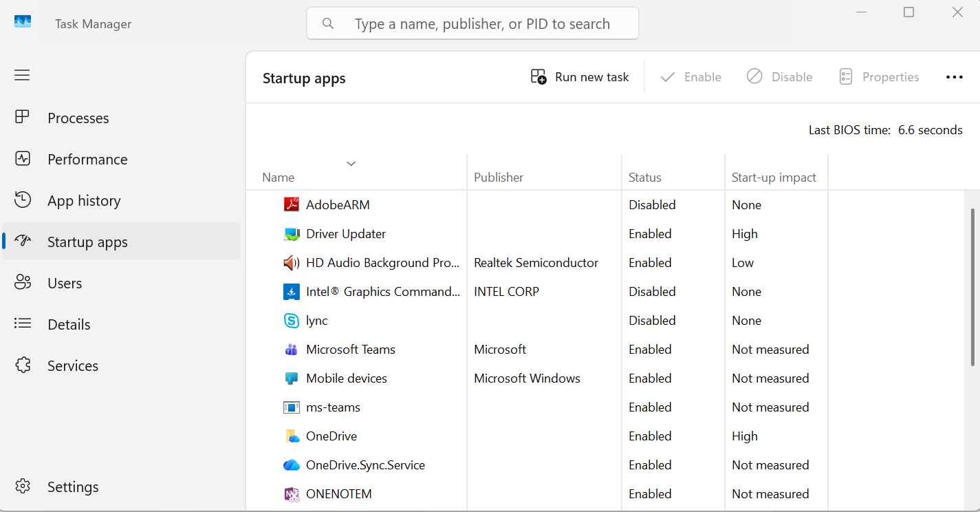
Task: Click Realtek Semiconductor publisher cell
Action: [x=536, y=263]
